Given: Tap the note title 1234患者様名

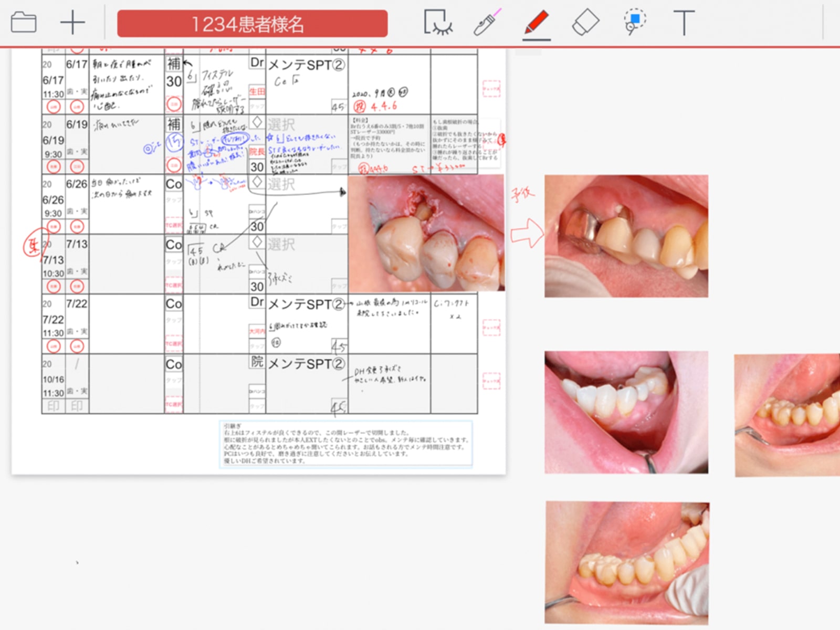Looking at the screenshot, I should [x=253, y=24].
